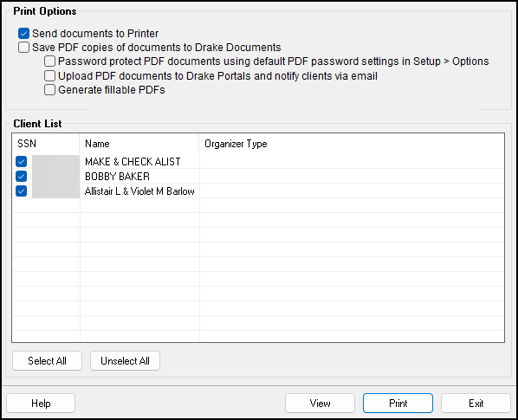The height and width of the screenshot is (420, 518).
Task: Select the Allistair L & Violet M Barlow name
Action: click(139, 191)
